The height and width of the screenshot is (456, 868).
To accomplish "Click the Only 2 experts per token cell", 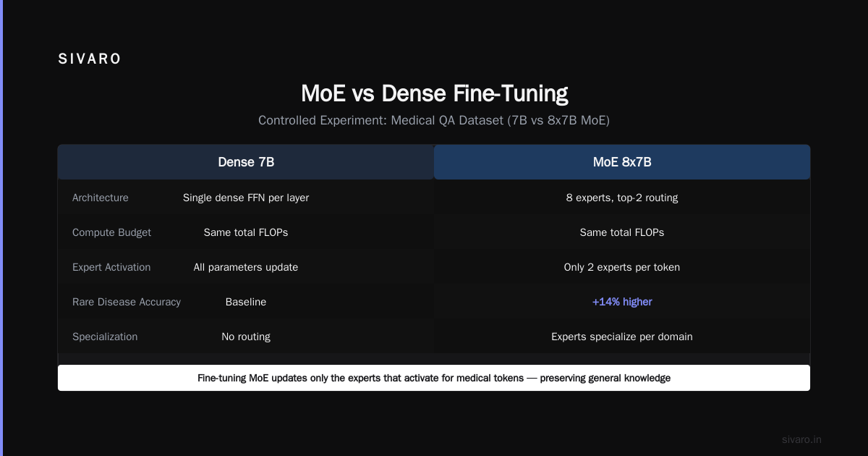I will (x=622, y=267).
